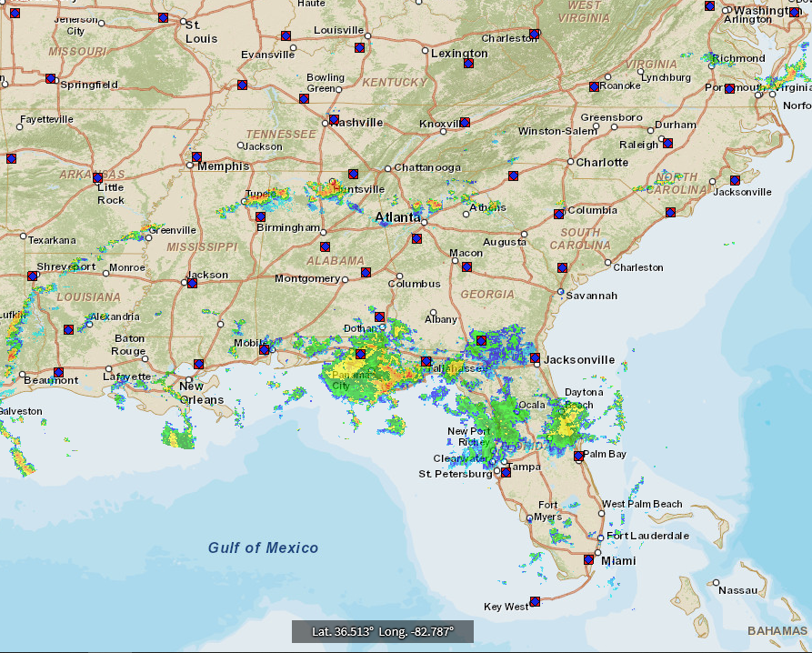Screen dimensions: 812x653
Task: Open the station marker at Jackson, Mississippi
Action: [x=191, y=283]
